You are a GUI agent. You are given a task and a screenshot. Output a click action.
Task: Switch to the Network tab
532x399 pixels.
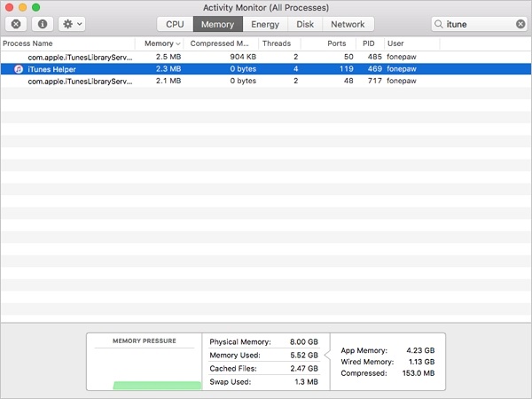coord(348,25)
